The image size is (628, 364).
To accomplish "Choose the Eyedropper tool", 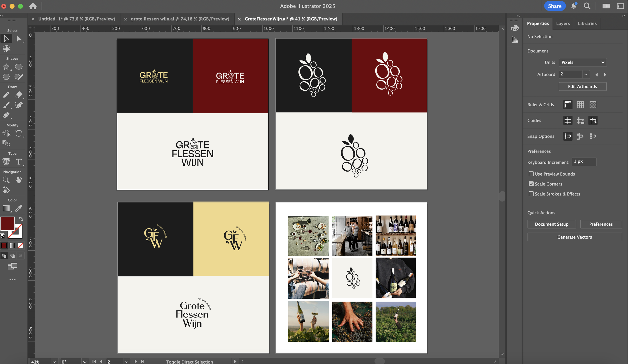I will 19,208.
